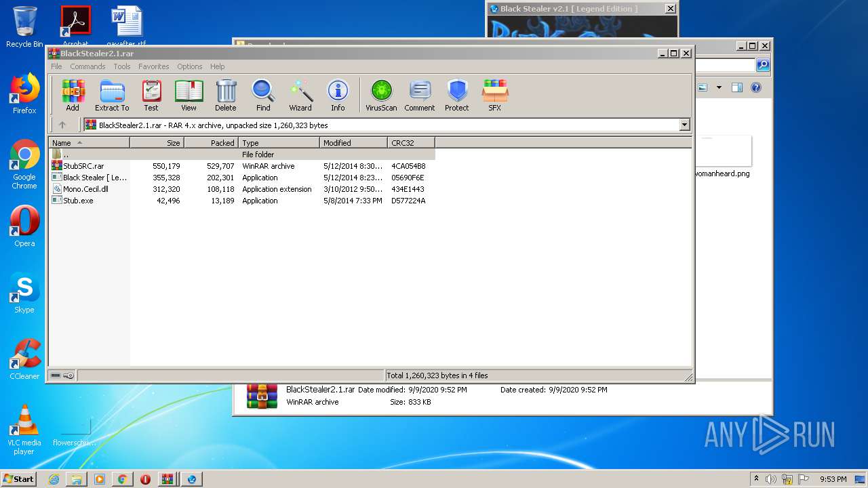
Task: Create SFX self-extracting archive
Action: [x=495, y=95]
